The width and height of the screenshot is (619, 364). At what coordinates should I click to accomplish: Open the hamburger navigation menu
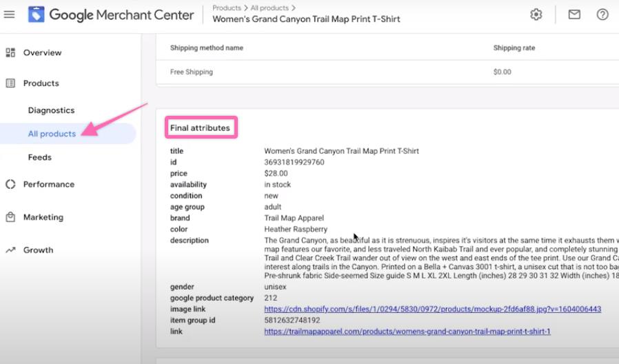(x=9, y=14)
